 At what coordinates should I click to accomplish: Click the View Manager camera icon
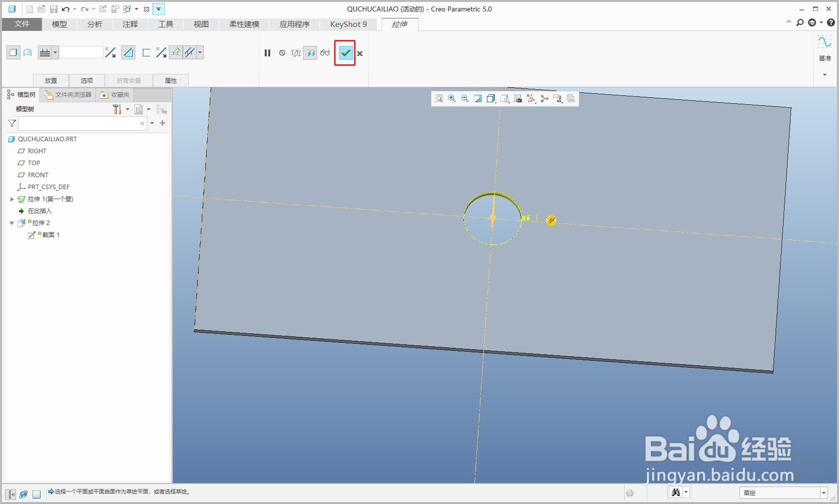[x=518, y=99]
